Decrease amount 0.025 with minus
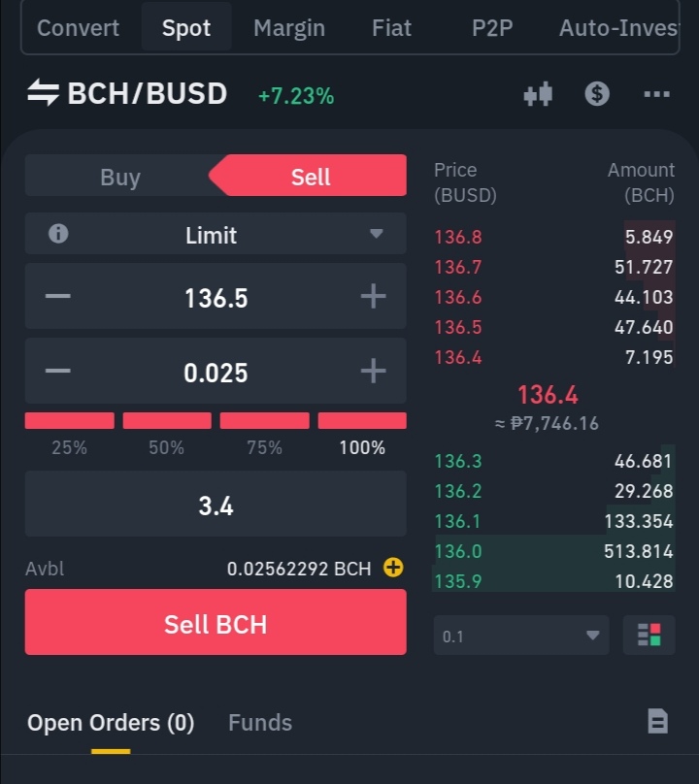This screenshot has width=699, height=784. (x=58, y=371)
